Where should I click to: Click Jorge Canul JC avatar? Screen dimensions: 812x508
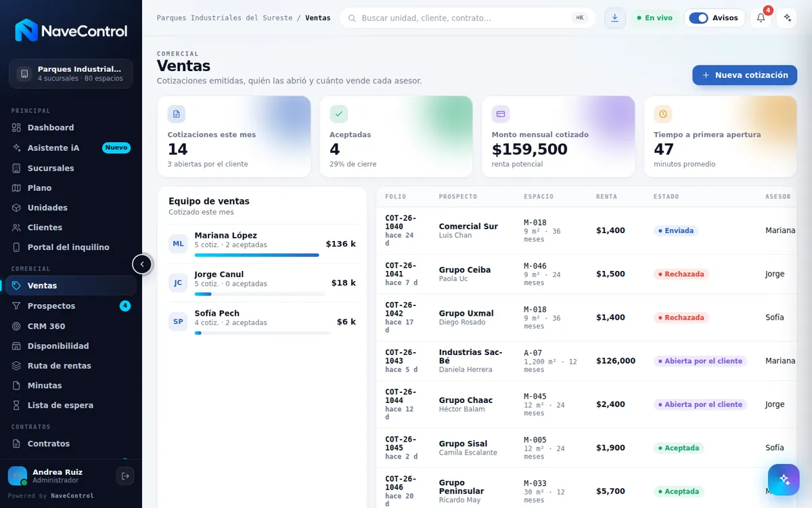[178, 282]
